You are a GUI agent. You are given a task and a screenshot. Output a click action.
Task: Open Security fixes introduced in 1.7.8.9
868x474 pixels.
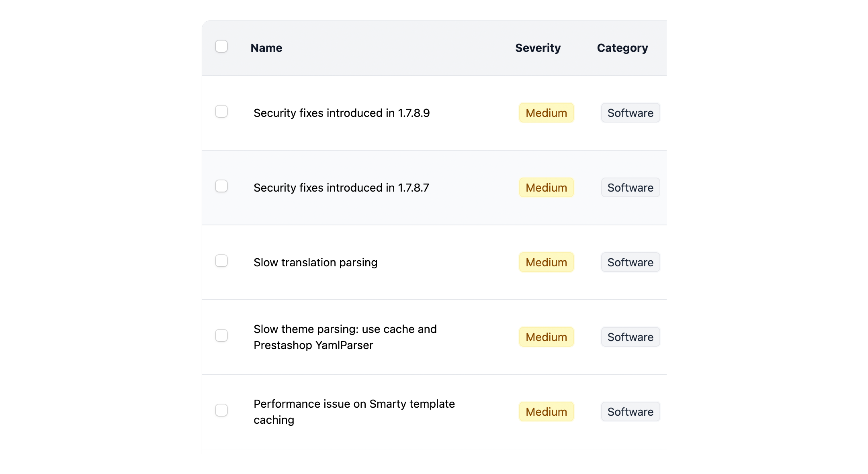click(x=342, y=113)
